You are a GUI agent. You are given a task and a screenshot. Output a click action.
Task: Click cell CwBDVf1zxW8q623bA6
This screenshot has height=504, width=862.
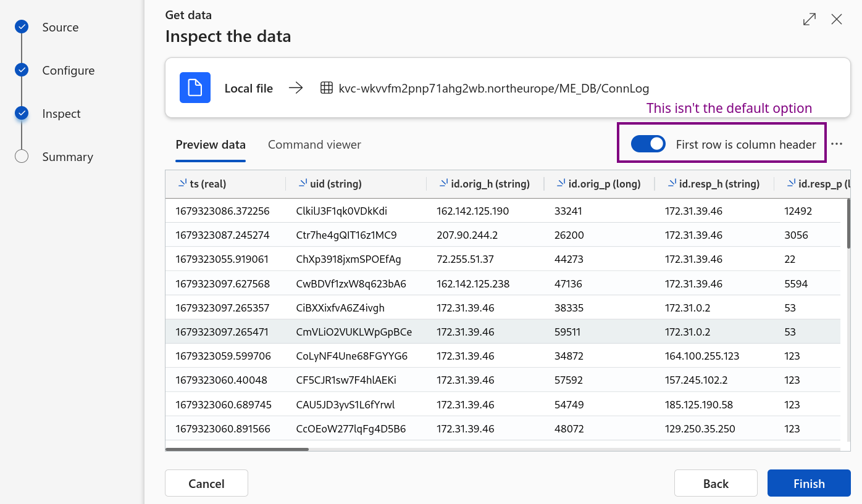tap(351, 284)
